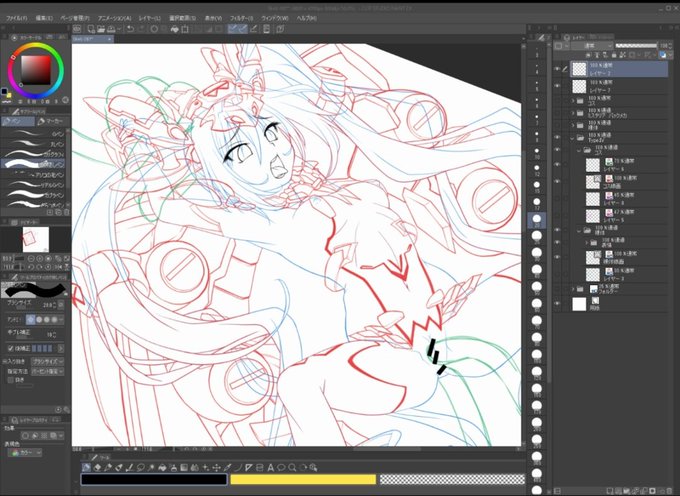Click the open file icon in command bar
Viewport: 680px width, 496px height.
point(101,29)
